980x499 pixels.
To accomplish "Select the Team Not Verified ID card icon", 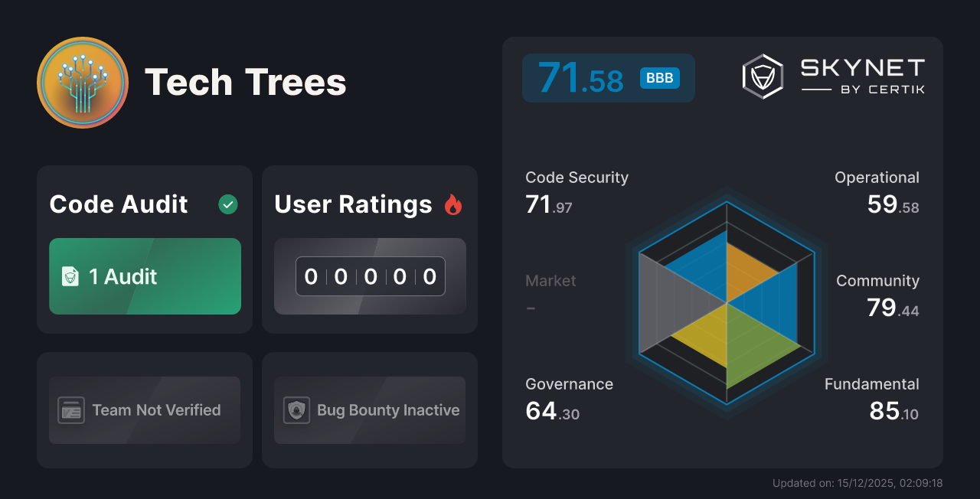I will 73,410.
